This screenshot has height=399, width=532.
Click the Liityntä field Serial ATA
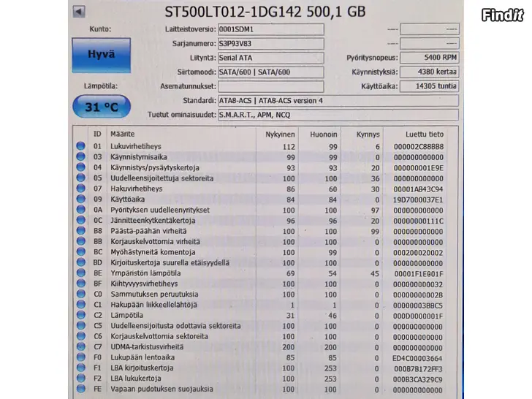coord(270,58)
